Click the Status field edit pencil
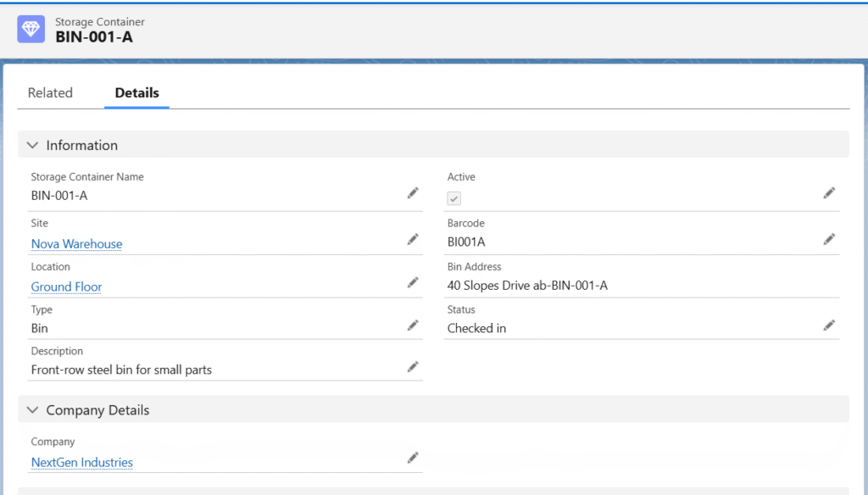The height and width of the screenshot is (495, 868). (x=829, y=325)
